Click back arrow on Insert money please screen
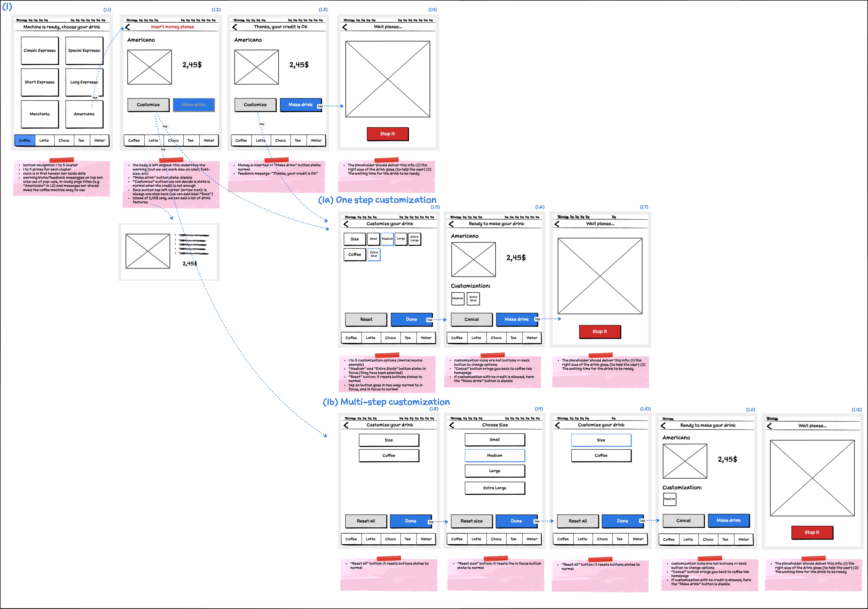The image size is (868, 609). pos(127,27)
